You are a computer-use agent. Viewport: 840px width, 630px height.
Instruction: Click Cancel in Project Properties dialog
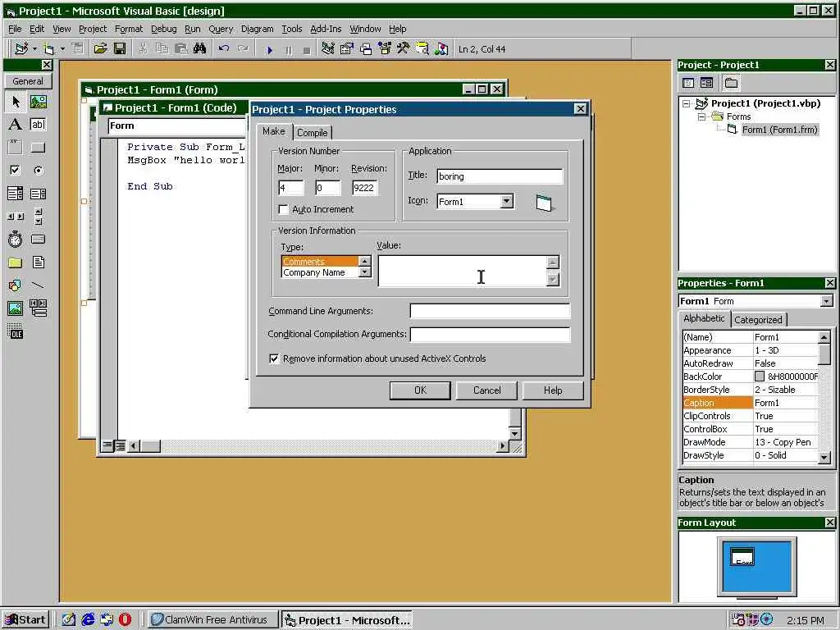(486, 390)
